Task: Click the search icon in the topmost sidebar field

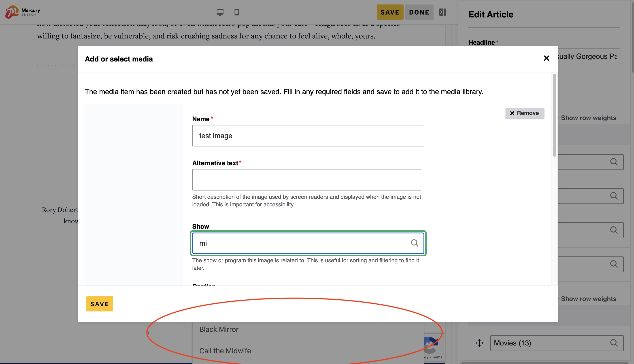Action: pos(614,162)
